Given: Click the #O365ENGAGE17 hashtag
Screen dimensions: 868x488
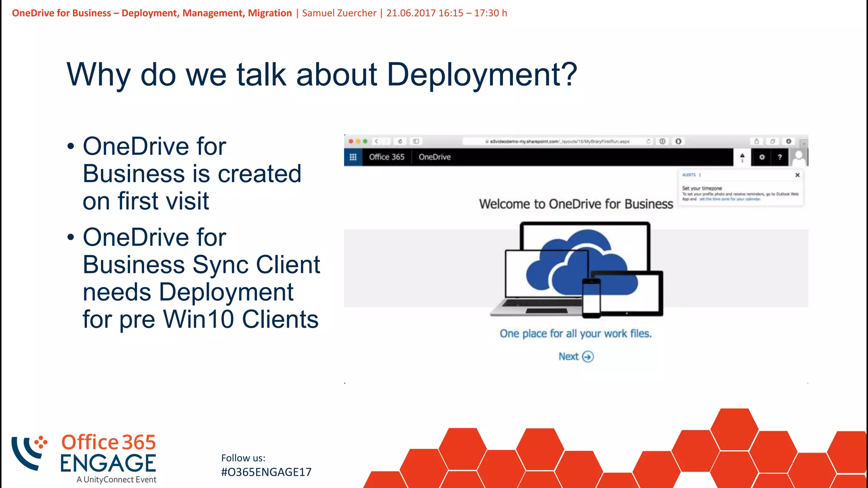Looking at the screenshot, I should [266, 472].
